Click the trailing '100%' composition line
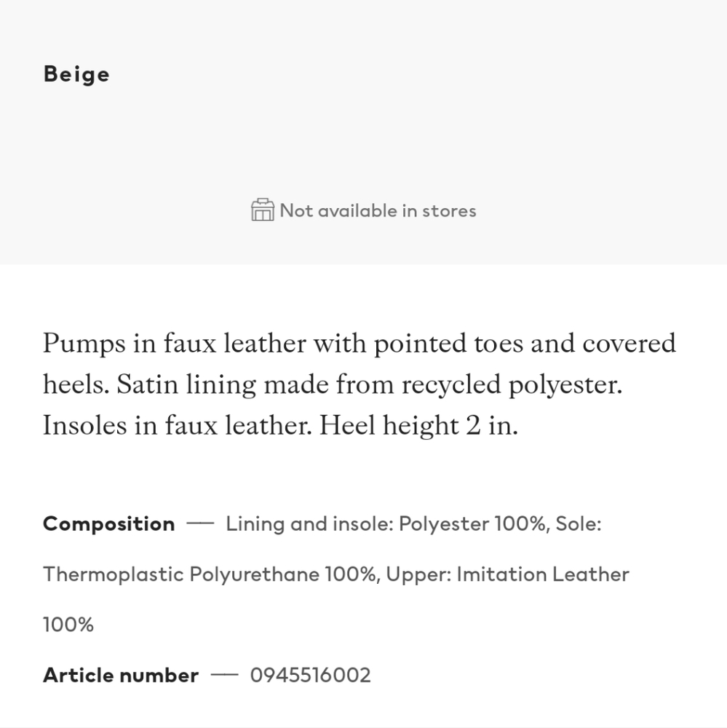 [x=68, y=625]
